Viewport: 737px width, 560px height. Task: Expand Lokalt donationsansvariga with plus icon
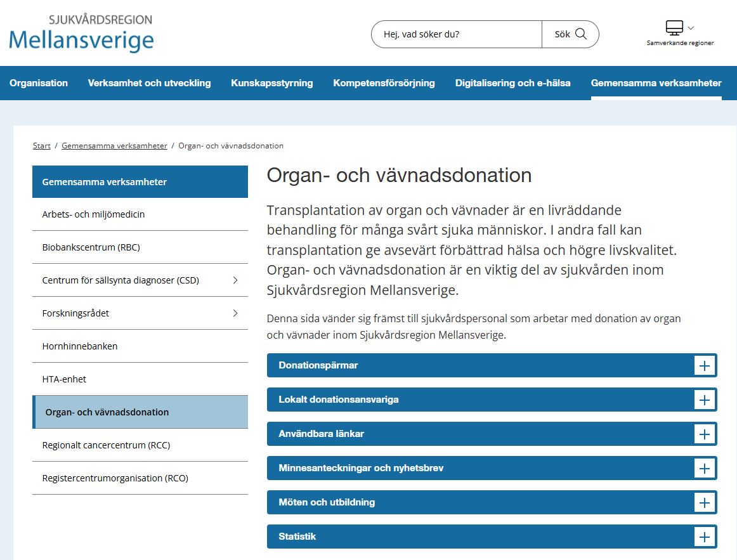click(x=705, y=400)
